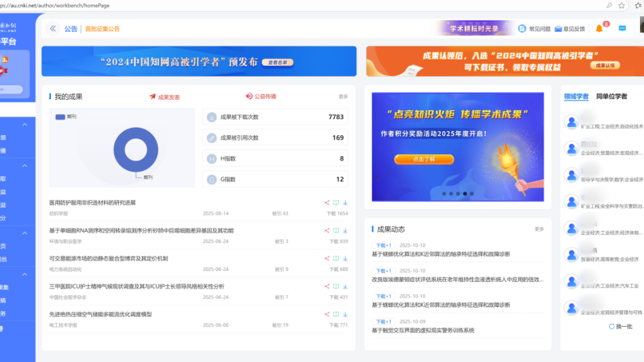Open book icon for 基于单细胞RNA测序 article
The width and height of the screenshot is (644, 362).
pyautogui.click(x=336, y=230)
